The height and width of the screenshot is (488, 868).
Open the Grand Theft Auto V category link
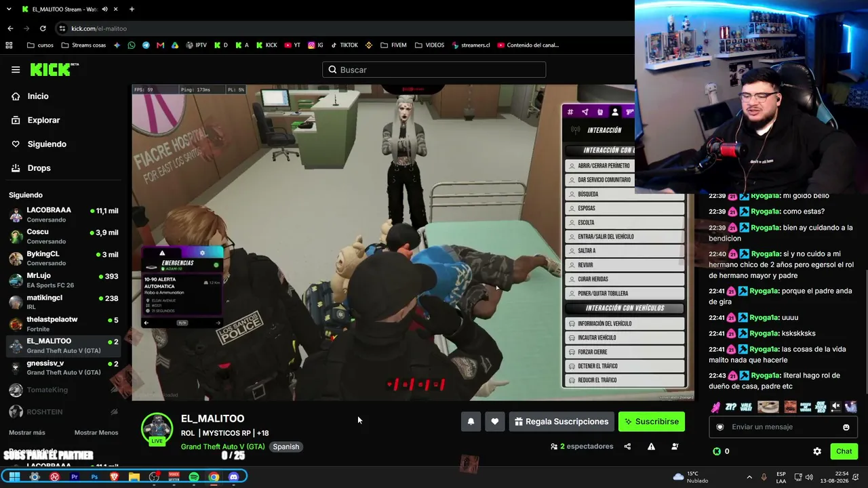[x=222, y=447]
